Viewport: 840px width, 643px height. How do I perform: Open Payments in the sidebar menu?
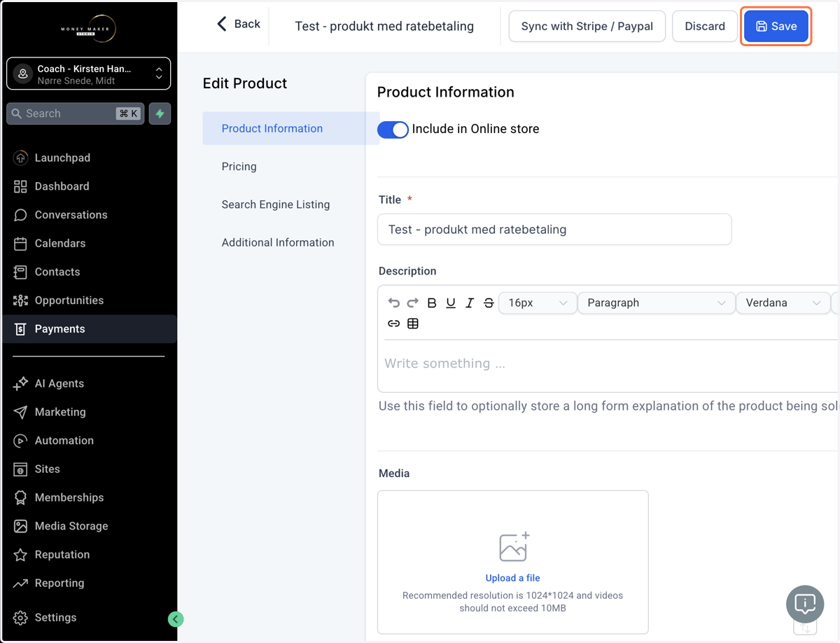[x=89, y=329]
